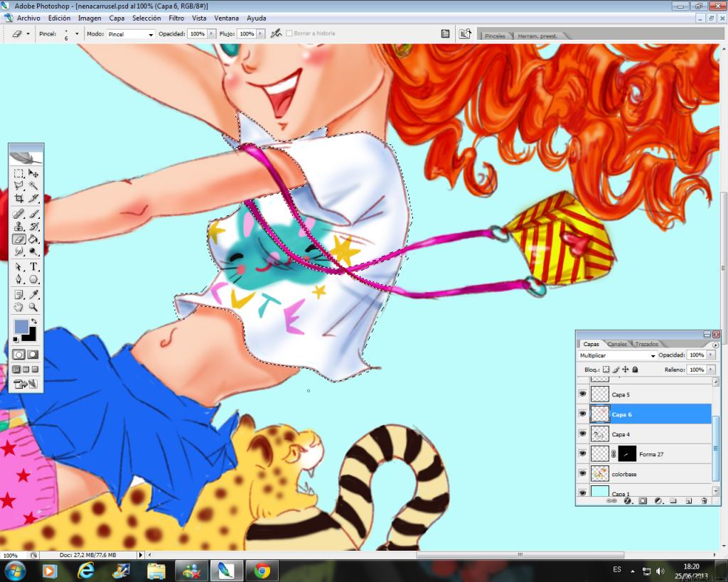
Task: Hide the Forma 27 layer
Action: pos(583,454)
